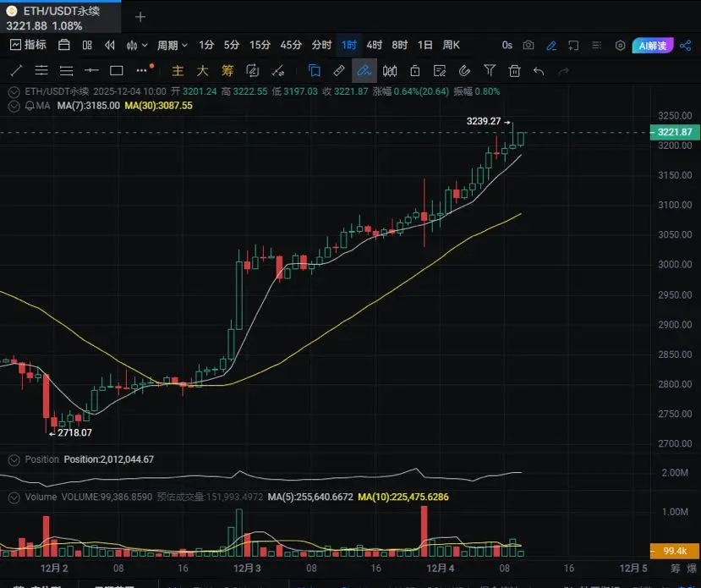701x588 pixels.
Task: Select the 分时 time-share view
Action: click(x=321, y=45)
